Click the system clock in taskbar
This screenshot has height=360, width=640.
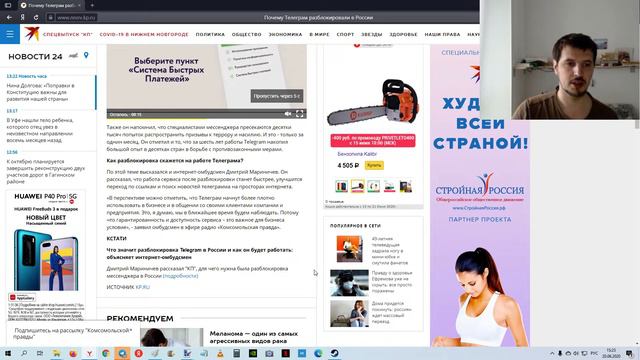pyautogui.click(x=611, y=353)
